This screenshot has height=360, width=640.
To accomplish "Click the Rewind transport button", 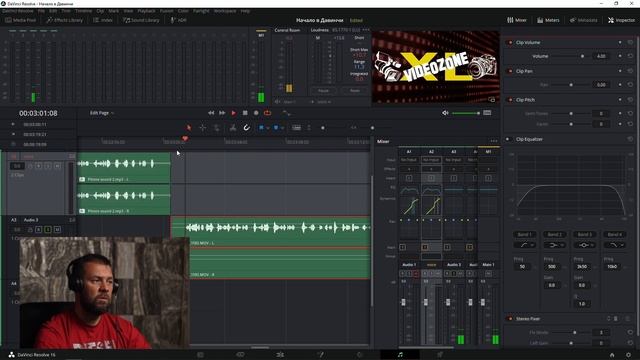I will (x=211, y=113).
